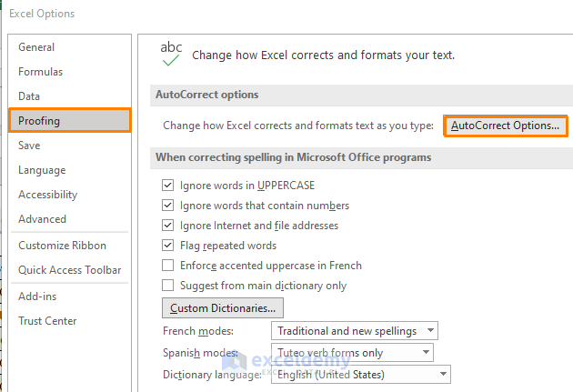573x392 pixels.
Task: Uncheck Ignore Internet and file addresses
Action: coord(167,226)
